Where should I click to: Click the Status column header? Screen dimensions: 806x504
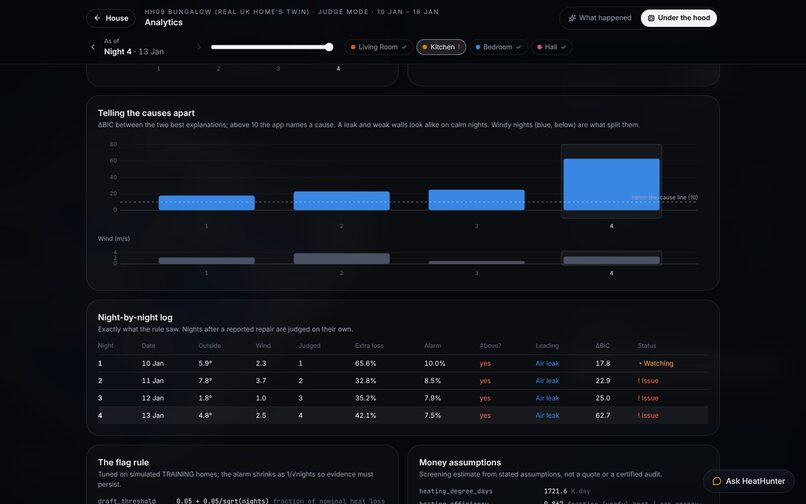(x=647, y=346)
